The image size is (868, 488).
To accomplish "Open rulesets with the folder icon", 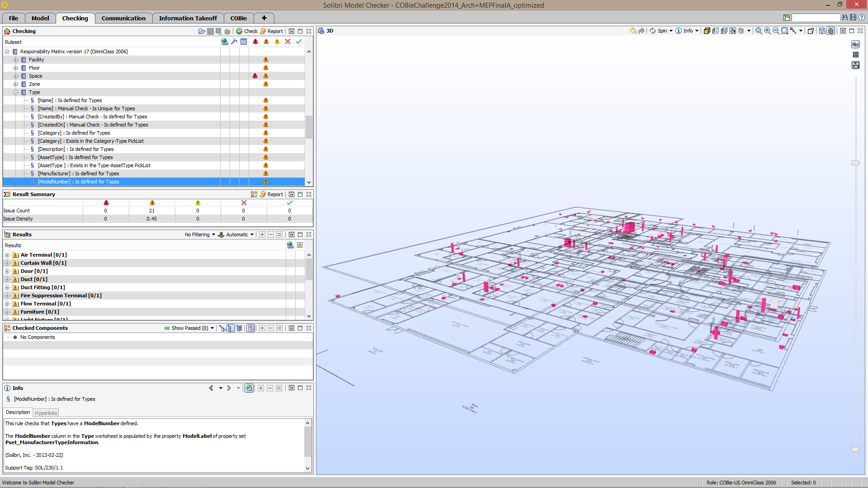I will (x=202, y=31).
